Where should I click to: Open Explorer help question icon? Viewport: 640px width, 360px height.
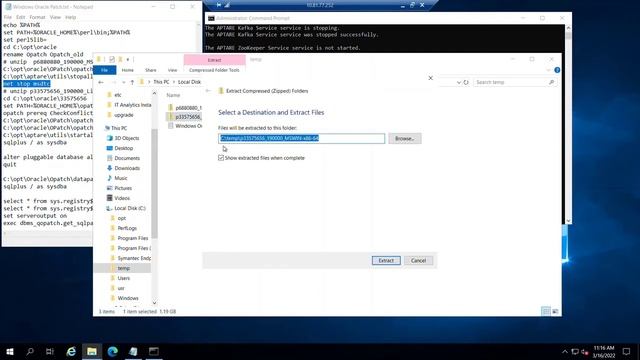557,70
